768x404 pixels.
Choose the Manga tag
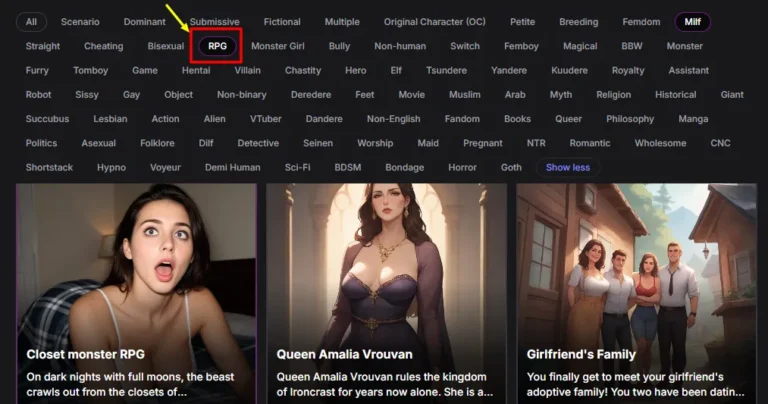pos(693,119)
